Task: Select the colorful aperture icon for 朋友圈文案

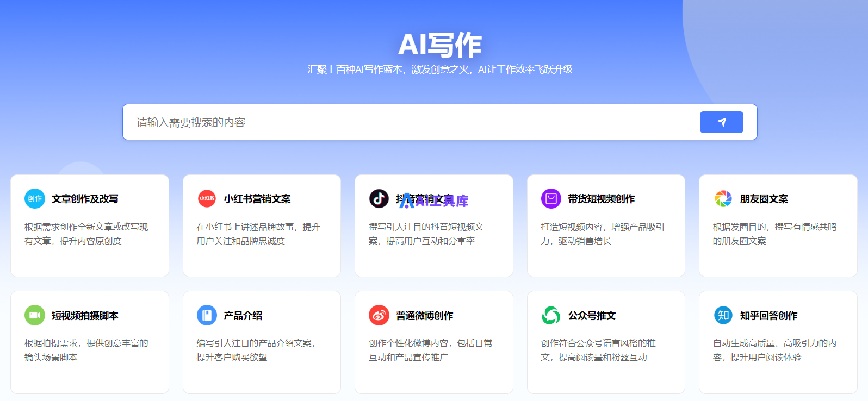Action: (723, 199)
